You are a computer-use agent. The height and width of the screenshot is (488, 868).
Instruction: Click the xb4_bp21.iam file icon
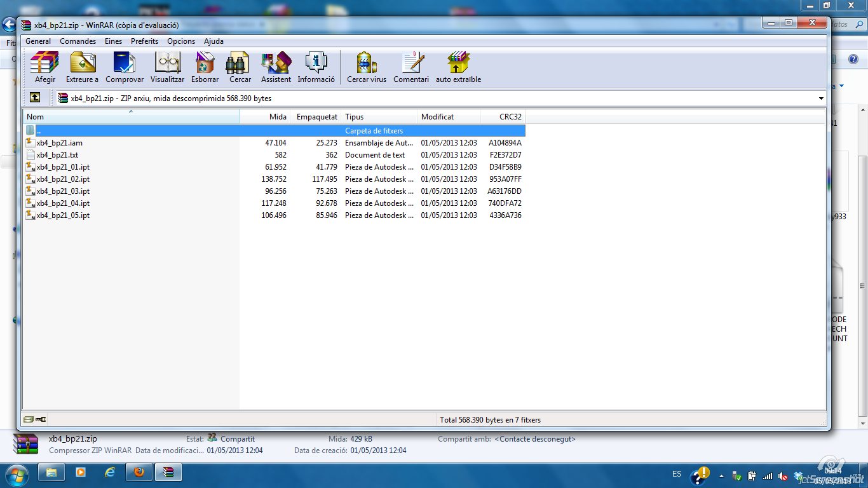coord(31,142)
